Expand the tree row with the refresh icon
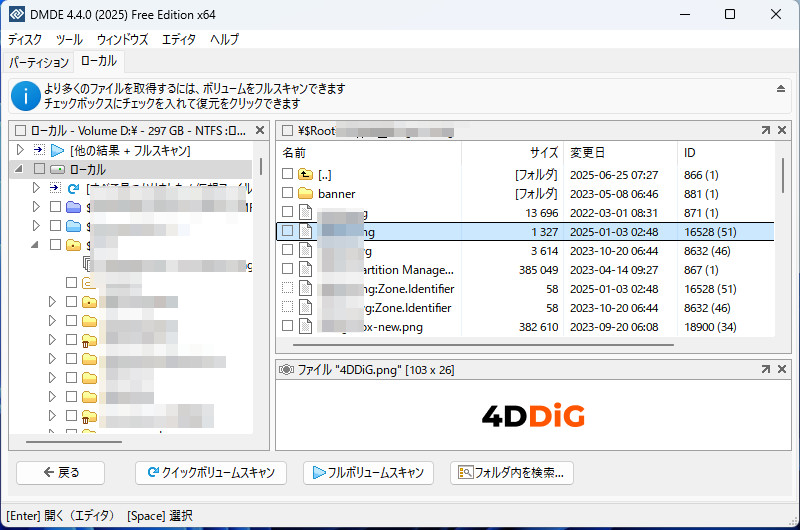Screen dimensions: 800x530 [x=36, y=188]
